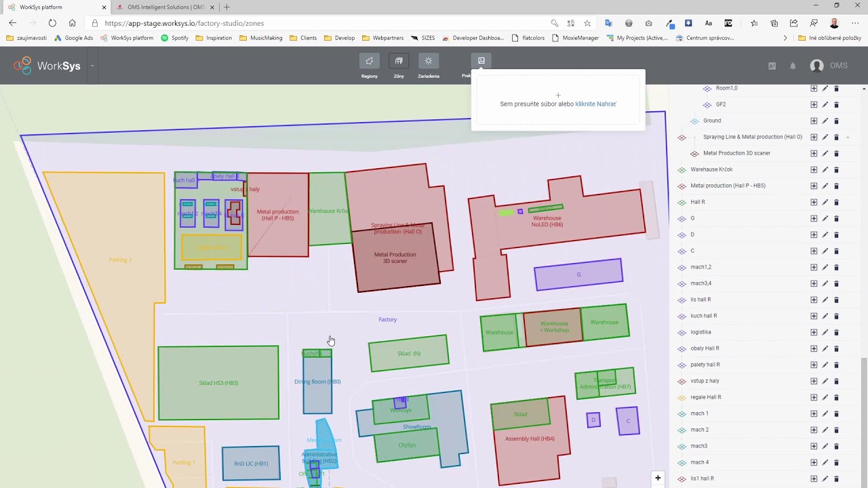Image resolution: width=868 pixels, height=488 pixels.
Task: Click the Dining Room (HB0) zone on map
Action: click(317, 382)
